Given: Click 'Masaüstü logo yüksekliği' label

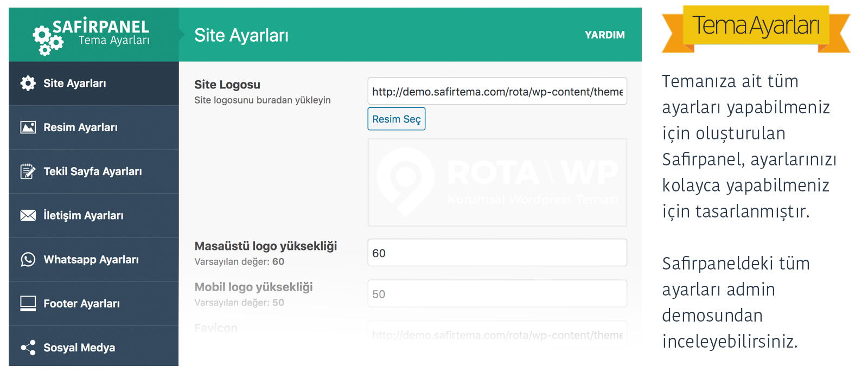Looking at the screenshot, I should click(266, 246).
